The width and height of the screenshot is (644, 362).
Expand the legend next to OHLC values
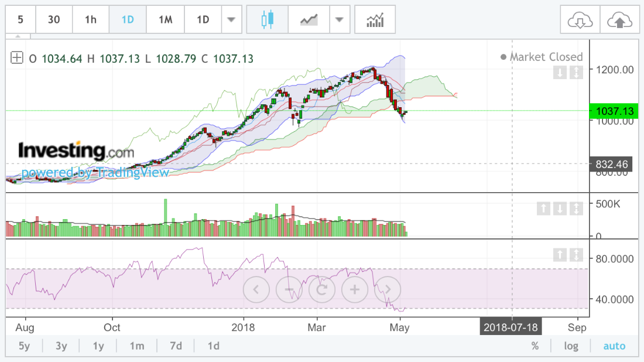tap(17, 58)
